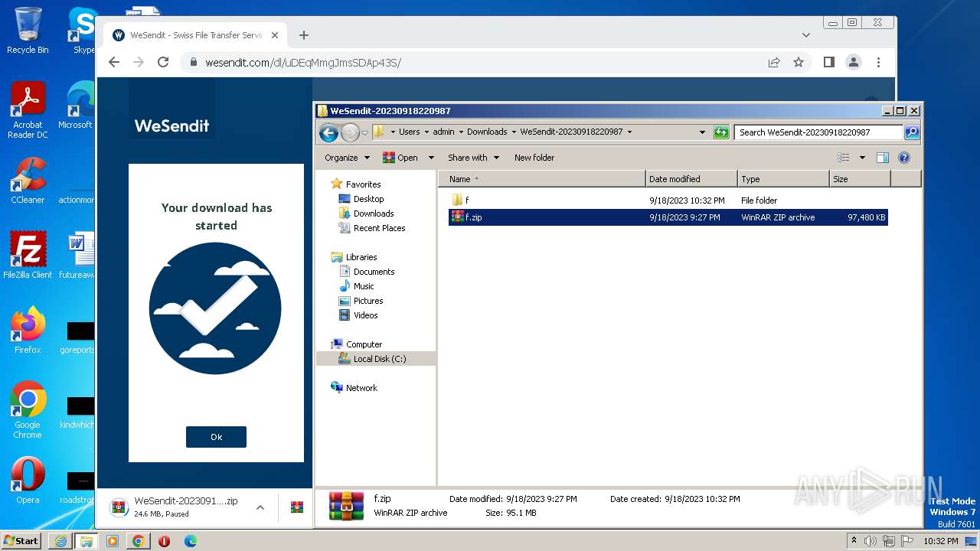Bookmark this page with star icon
This screenshot has height=551, width=980.
(799, 62)
